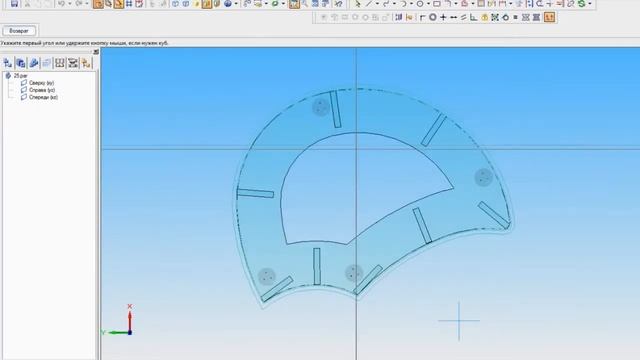Open dropdown beside the green S icon
This screenshot has height=360, width=640.
tap(590, 4)
